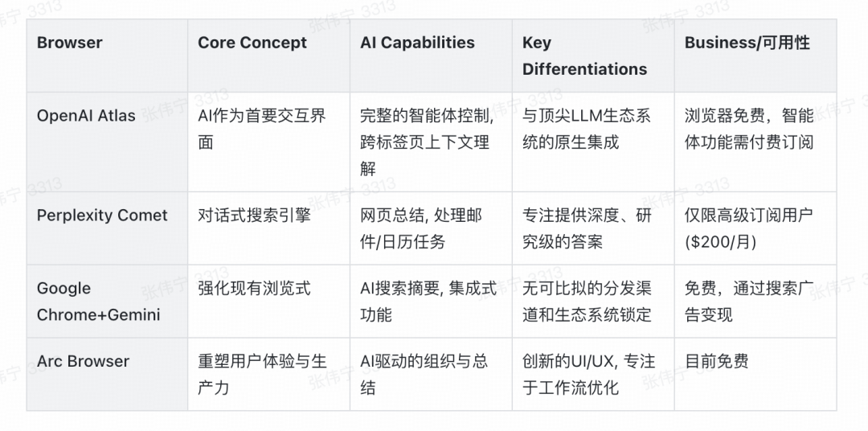Click the AI作为首要交互界面 cell

point(262,129)
